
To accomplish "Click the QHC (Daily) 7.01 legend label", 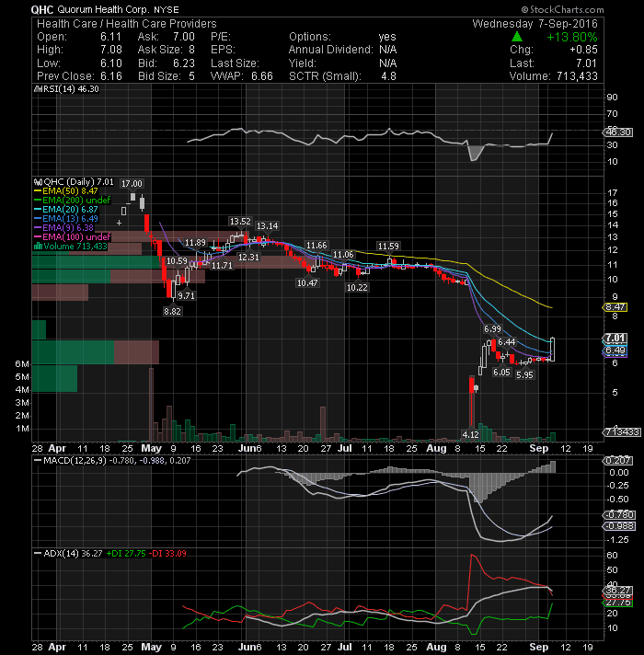I will [x=74, y=182].
